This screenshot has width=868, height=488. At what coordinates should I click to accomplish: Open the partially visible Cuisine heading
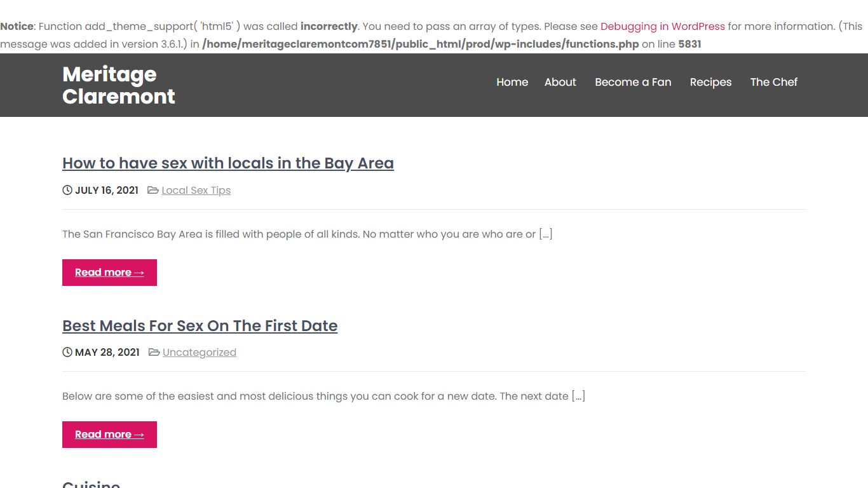click(x=92, y=484)
